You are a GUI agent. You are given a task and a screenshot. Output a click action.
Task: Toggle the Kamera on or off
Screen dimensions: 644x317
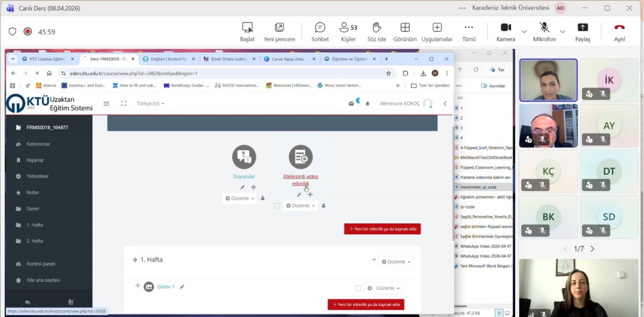coord(505,32)
